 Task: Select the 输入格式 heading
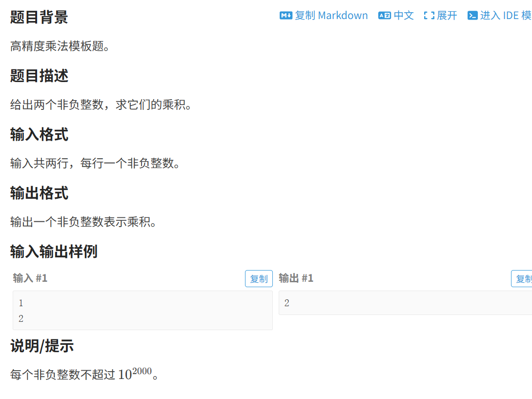click(x=39, y=134)
